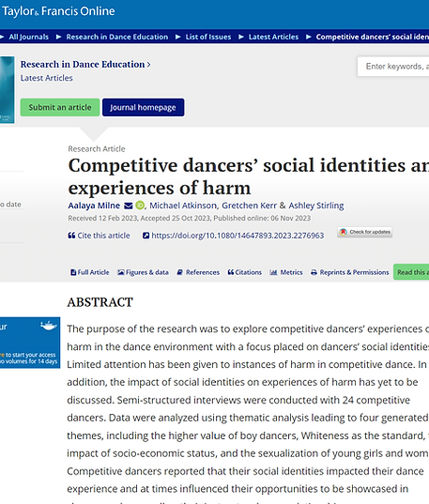Switch to the Metrics tab

[x=286, y=272]
